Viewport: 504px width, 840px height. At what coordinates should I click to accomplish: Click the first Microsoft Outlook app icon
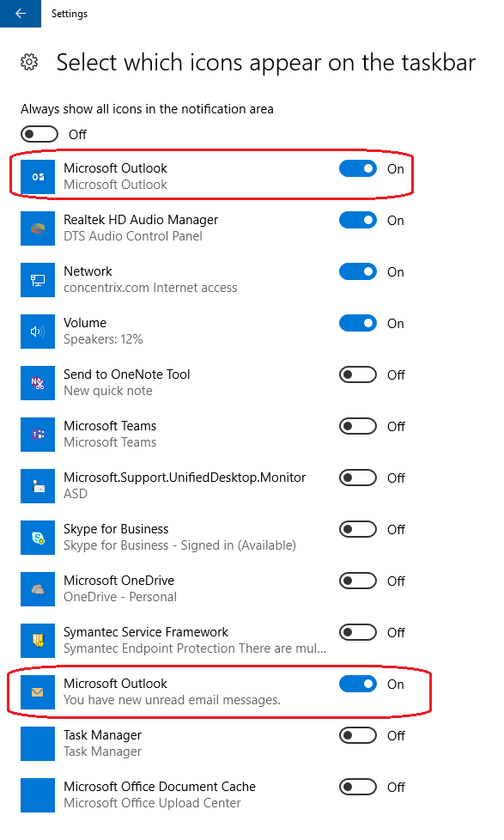38,177
